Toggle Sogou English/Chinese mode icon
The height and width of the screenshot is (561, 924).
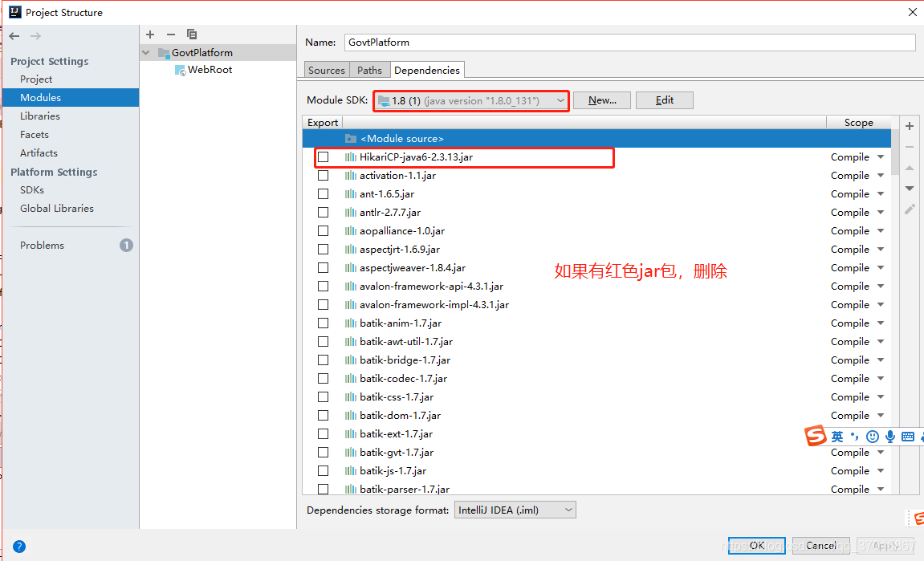tap(837, 437)
